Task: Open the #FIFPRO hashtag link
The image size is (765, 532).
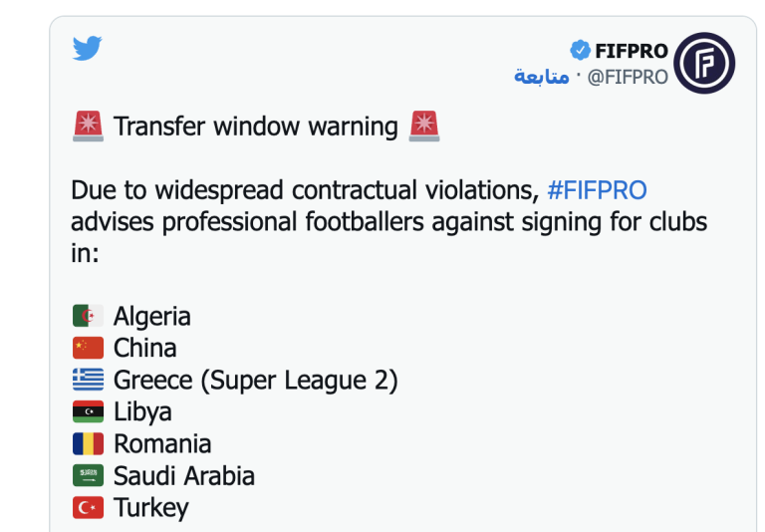Action: (598, 190)
